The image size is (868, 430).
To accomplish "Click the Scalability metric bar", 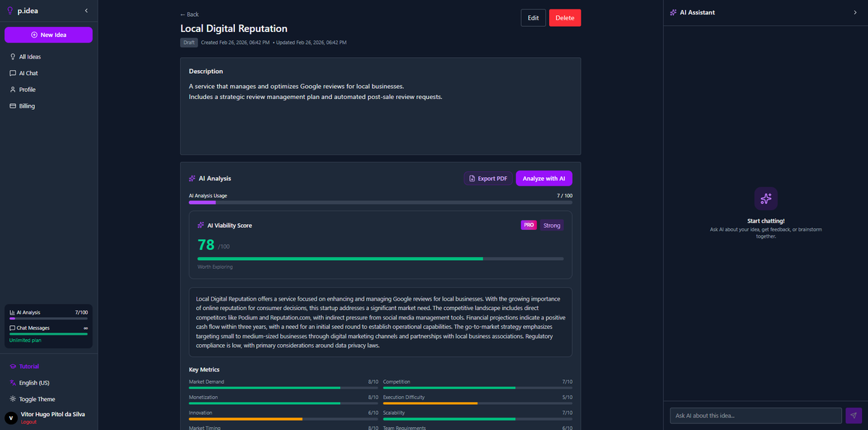I will 477,419.
